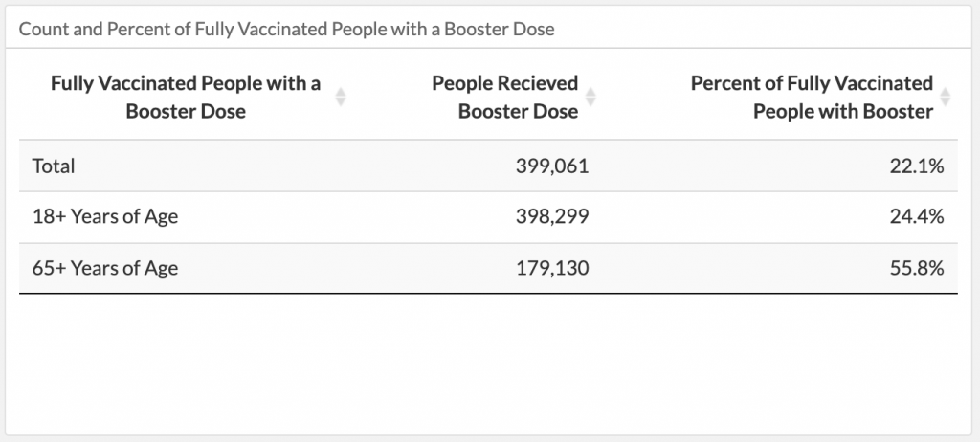Click the 'People Recieved Booster Dose' header text

[505, 98]
